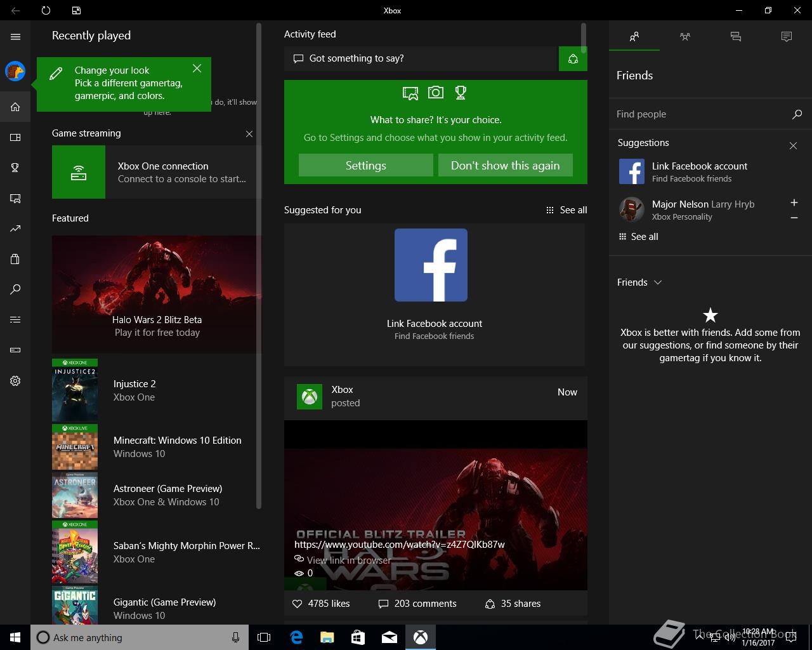This screenshot has height=650, width=812.
Task: Go to Home in the sidebar
Action: (15, 107)
